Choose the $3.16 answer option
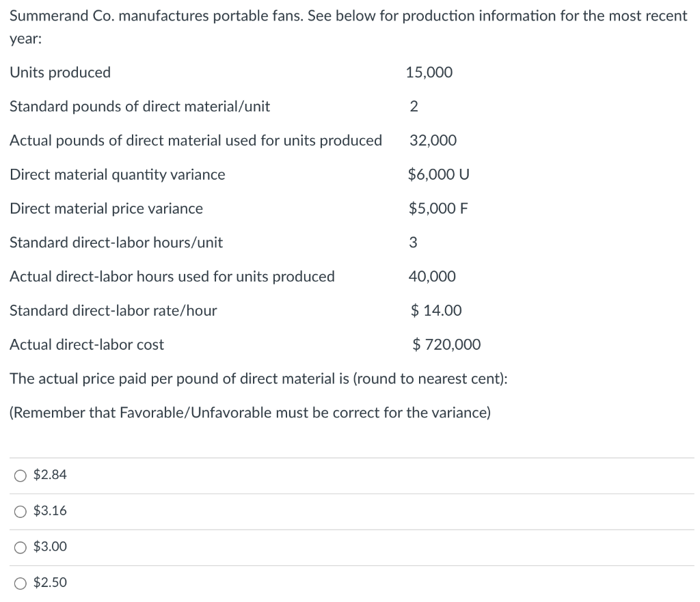 pyautogui.click(x=20, y=511)
